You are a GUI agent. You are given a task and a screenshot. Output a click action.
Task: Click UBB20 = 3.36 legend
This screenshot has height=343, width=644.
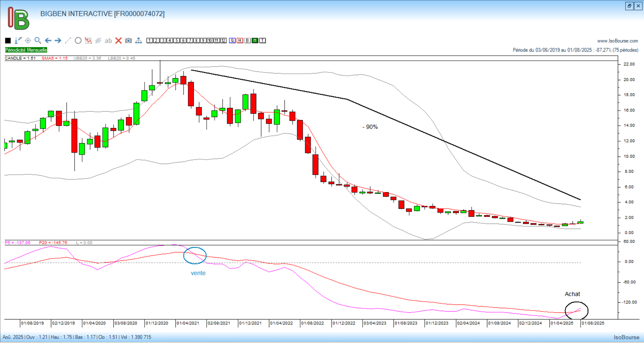pyautogui.click(x=87, y=58)
